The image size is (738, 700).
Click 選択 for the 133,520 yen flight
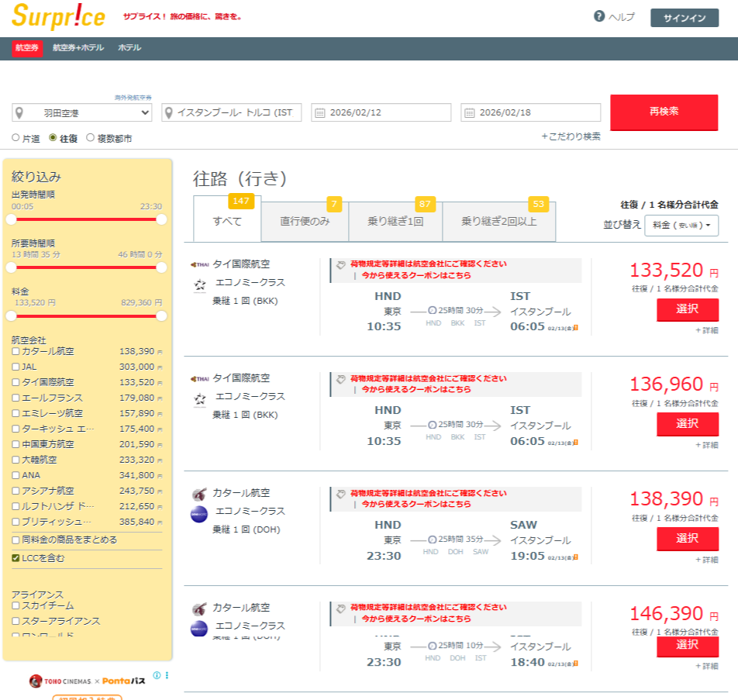[x=688, y=310]
